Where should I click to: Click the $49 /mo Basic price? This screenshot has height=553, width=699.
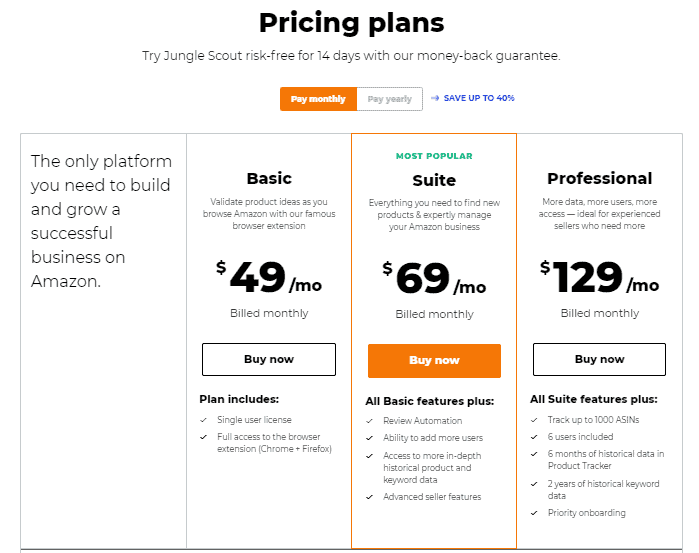[x=269, y=277]
